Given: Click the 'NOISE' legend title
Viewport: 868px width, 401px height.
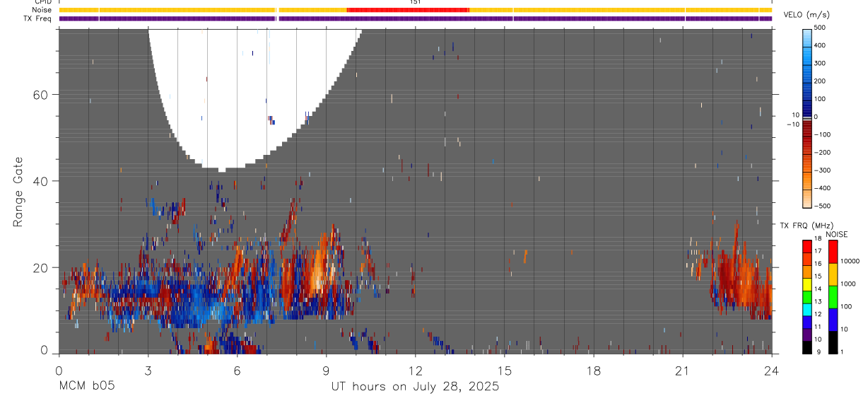Looking at the screenshot, I should tap(835, 234).
